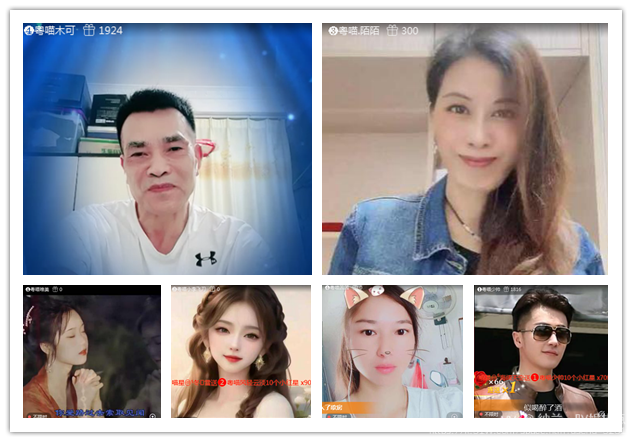Select the large video of the woman in denim jacket
Image resolution: width=632 pixels, height=442 pixels.
(x=464, y=160)
